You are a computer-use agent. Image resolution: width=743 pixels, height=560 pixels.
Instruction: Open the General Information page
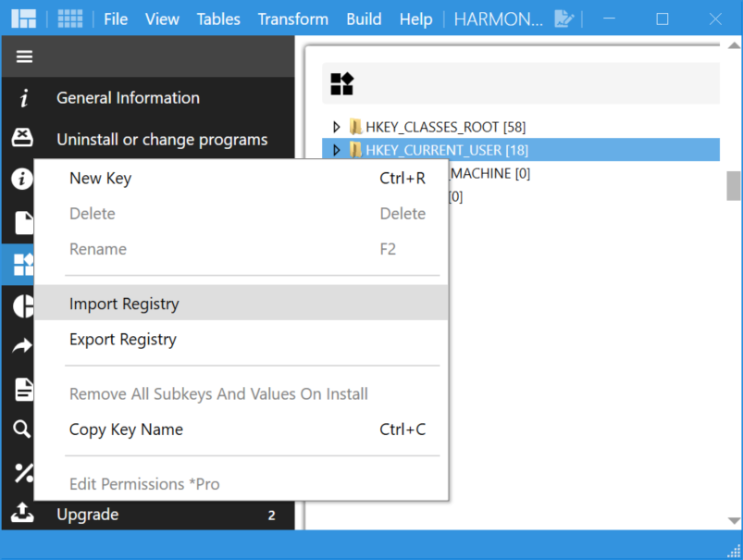[147, 98]
